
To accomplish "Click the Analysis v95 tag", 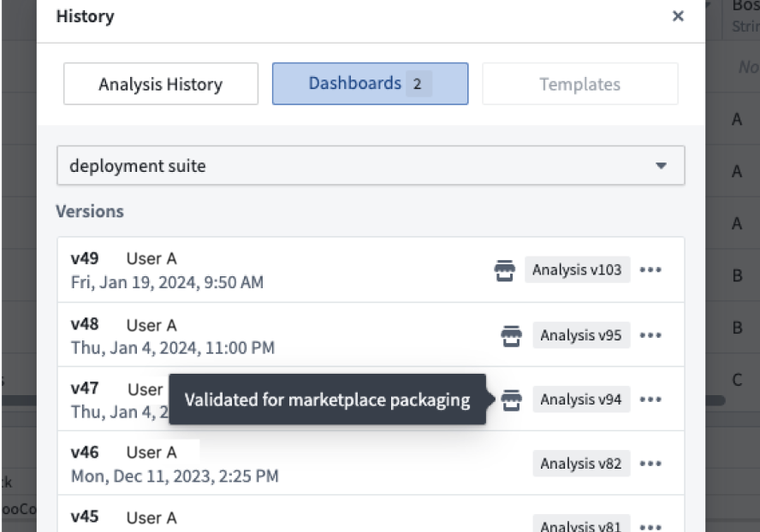I will pos(581,334).
